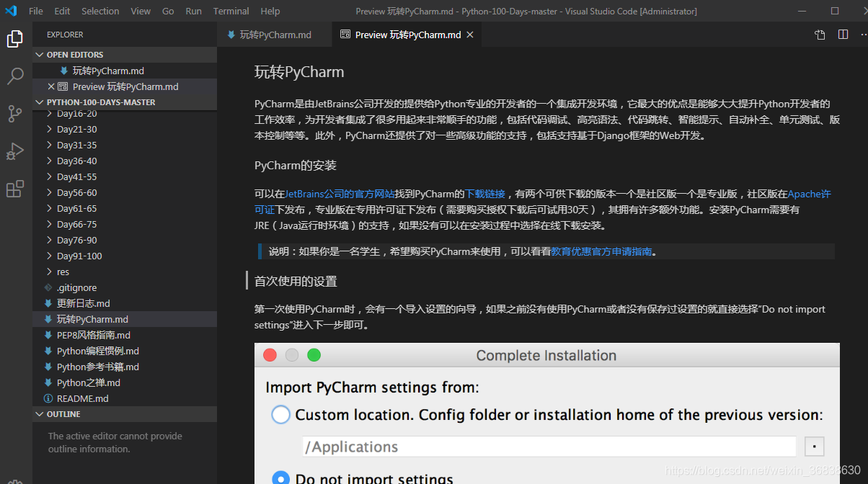This screenshot has height=484, width=868.
Task: Open the File menu
Action: [x=36, y=11]
